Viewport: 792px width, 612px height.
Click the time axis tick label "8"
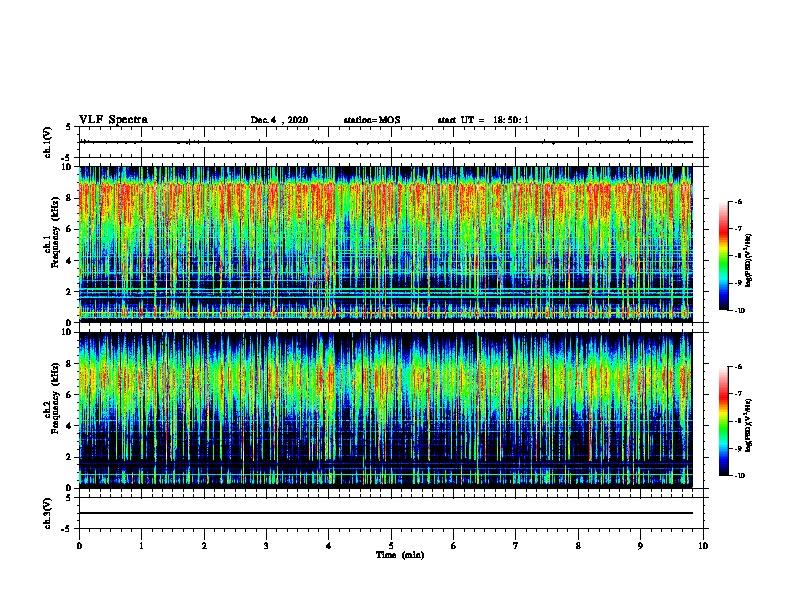click(578, 545)
